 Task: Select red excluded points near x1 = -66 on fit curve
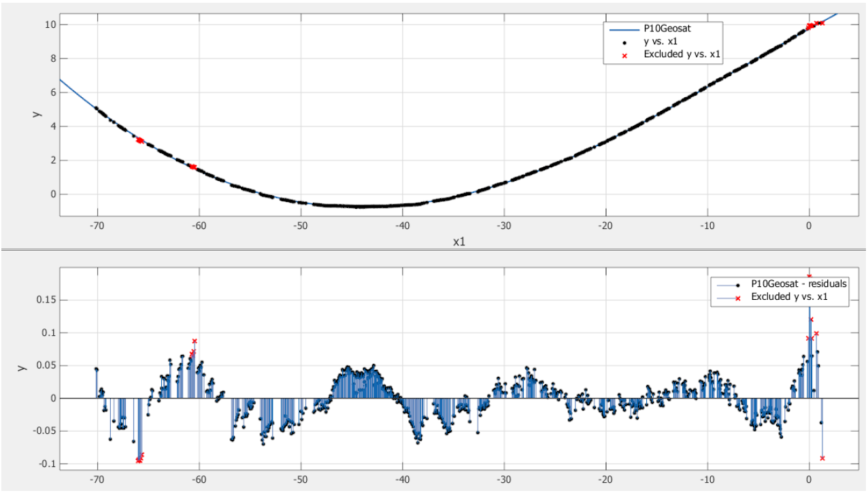click(x=139, y=141)
